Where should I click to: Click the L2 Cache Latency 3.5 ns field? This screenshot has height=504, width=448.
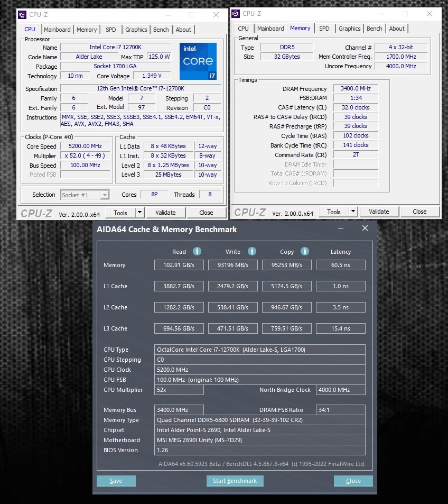341,307
